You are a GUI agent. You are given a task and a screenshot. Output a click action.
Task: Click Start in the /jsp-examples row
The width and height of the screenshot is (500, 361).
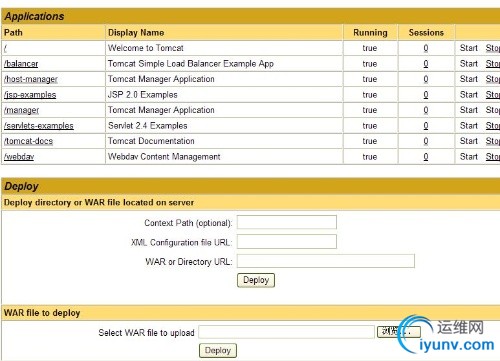coord(469,95)
